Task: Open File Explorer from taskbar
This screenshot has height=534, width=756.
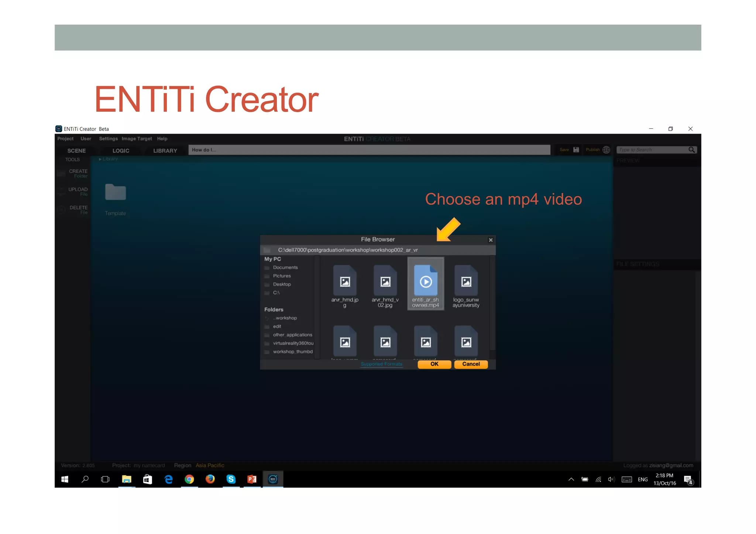Action: pyautogui.click(x=127, y=479)
